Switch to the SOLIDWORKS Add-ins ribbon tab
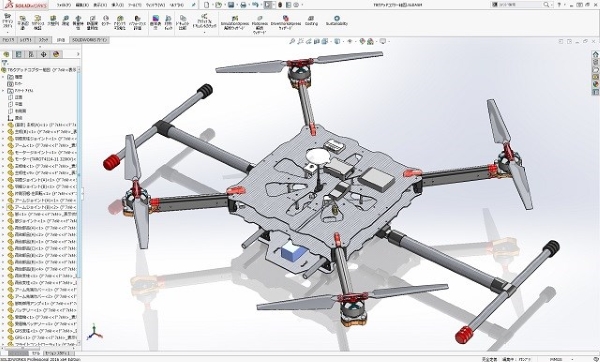This screenshot has width=600, height=362. click(89, 40)
